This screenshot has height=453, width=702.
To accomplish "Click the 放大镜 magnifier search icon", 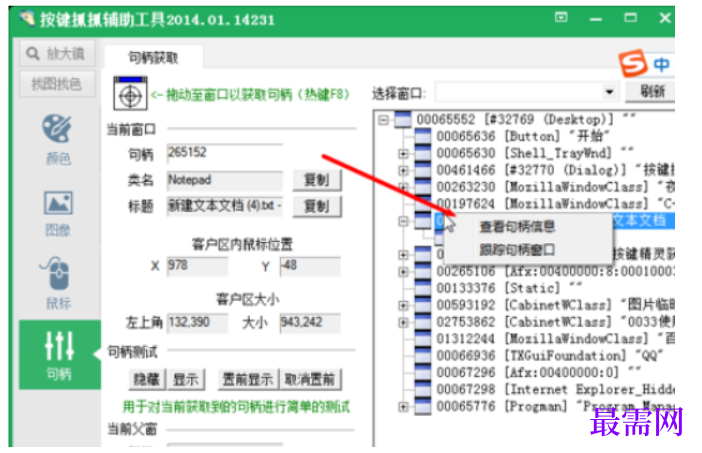I will (x=33, y=54).
